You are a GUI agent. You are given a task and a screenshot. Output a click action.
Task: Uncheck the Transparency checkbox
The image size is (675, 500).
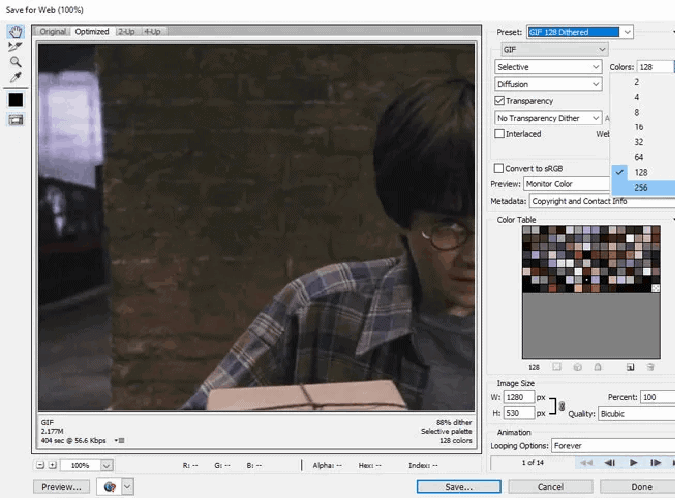tap(500, 101)
